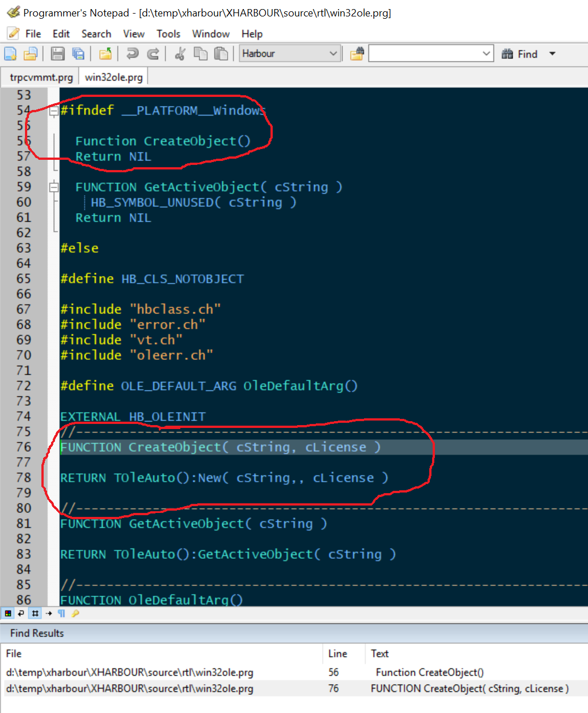Copy the selection to clipboard

(x=201, y=54)
